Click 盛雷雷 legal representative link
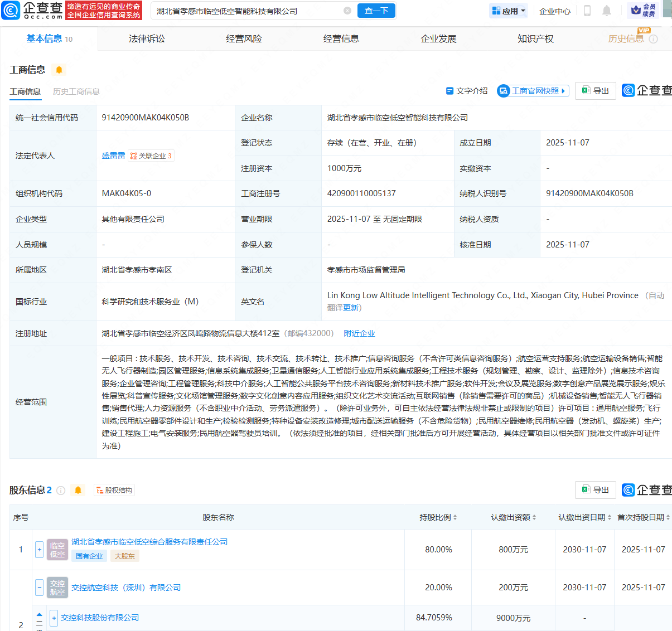 113,155
